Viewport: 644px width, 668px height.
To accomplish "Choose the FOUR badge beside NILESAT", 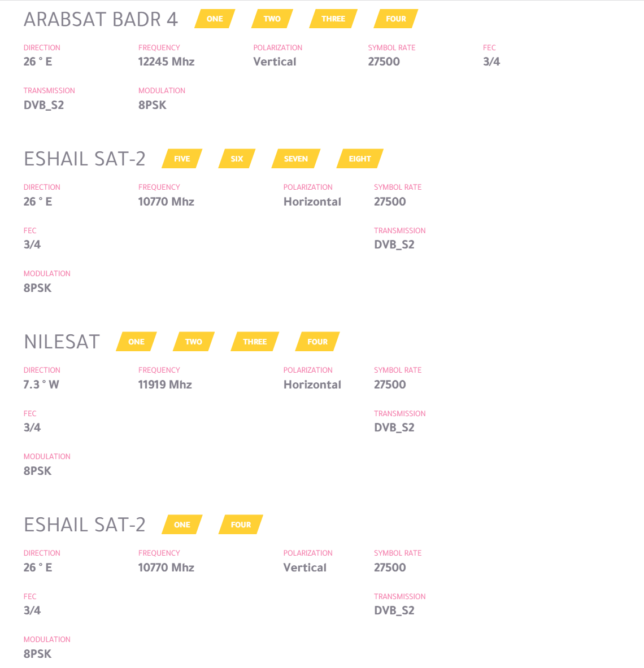I will coord(317,342).
